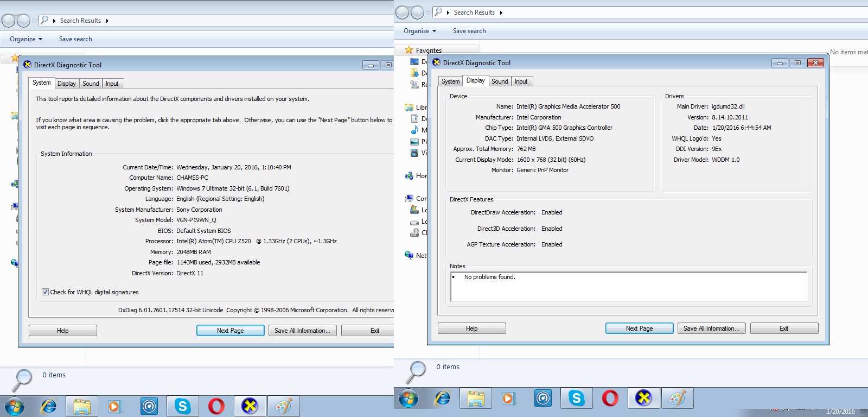Click the Start orb on the left taskbar
The height and width of the screenshot is (417, 868).
coord(15,406)
